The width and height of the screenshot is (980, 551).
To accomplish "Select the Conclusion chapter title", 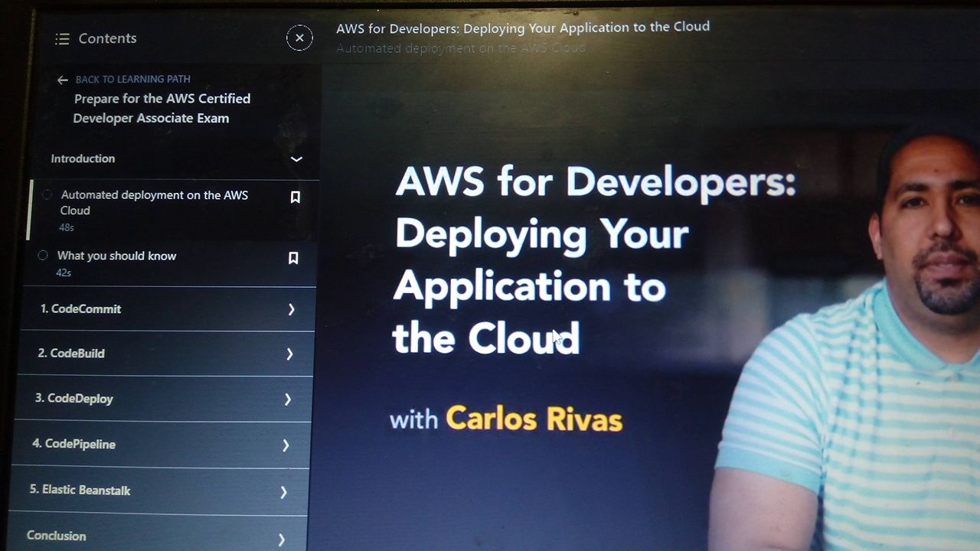I will pos(56,536).
